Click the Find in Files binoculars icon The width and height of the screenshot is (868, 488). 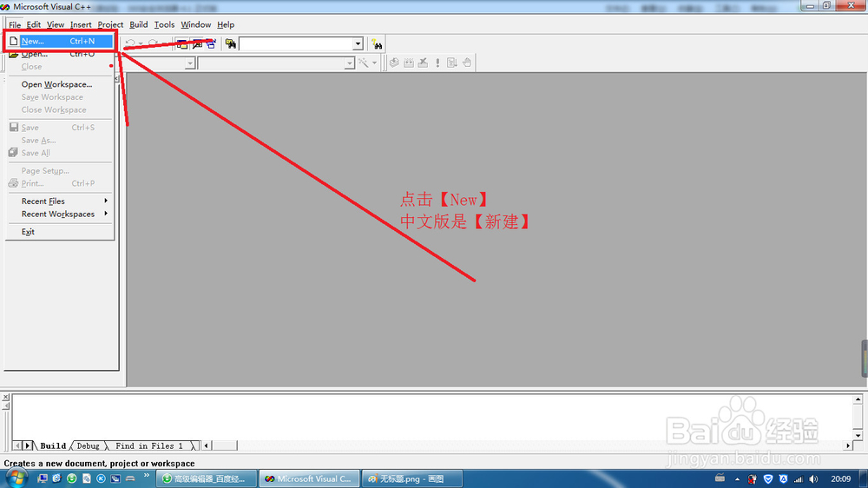pos(230,43)
